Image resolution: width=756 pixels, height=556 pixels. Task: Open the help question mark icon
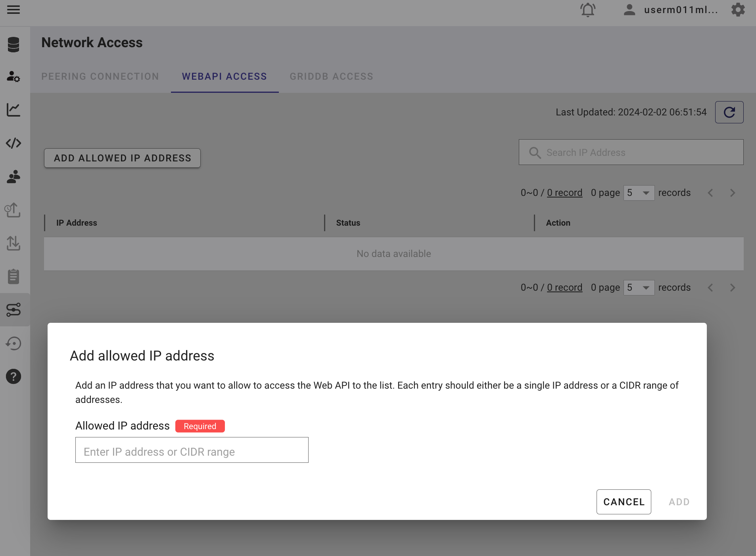click(13, 376)
